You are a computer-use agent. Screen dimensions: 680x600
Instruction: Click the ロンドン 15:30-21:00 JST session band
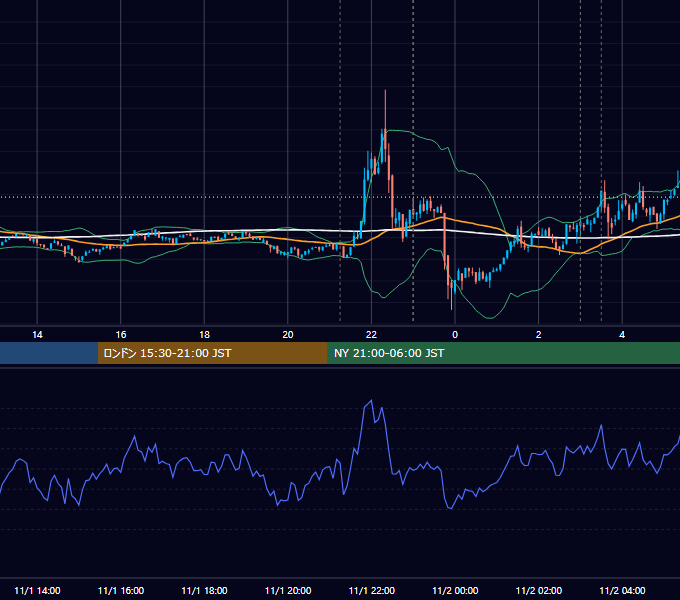pos(212,353)
